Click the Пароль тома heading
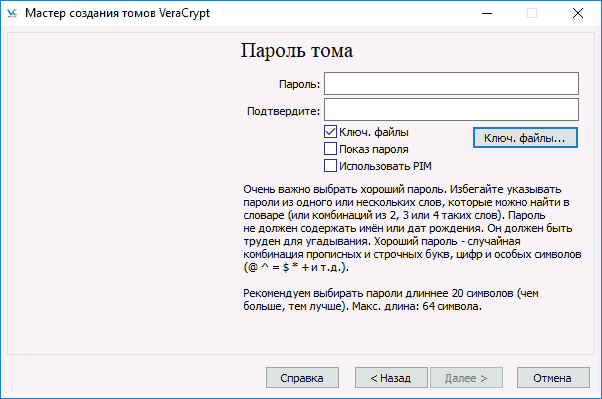The height and width of the screenshot is (399, 602). pos(297,51)
